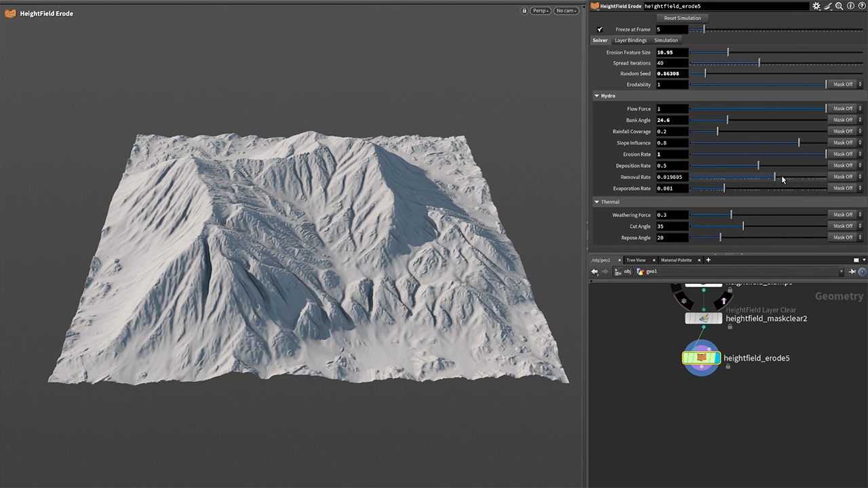Click the obj path breadcrumb
This screenshot has height=488, width=868.
pos(627,272)
